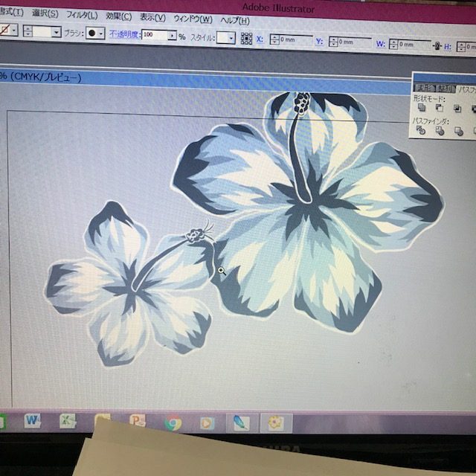Viewport: 476px width, 476px height.
Task: Click Subtract from shape area icon
Action: (x=439, y=109)
